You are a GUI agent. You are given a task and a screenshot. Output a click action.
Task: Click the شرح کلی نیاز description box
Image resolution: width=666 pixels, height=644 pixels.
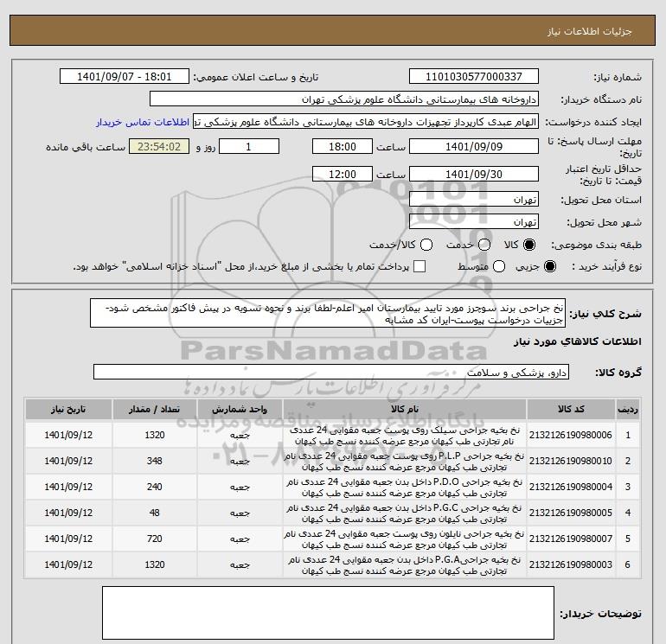328,313
